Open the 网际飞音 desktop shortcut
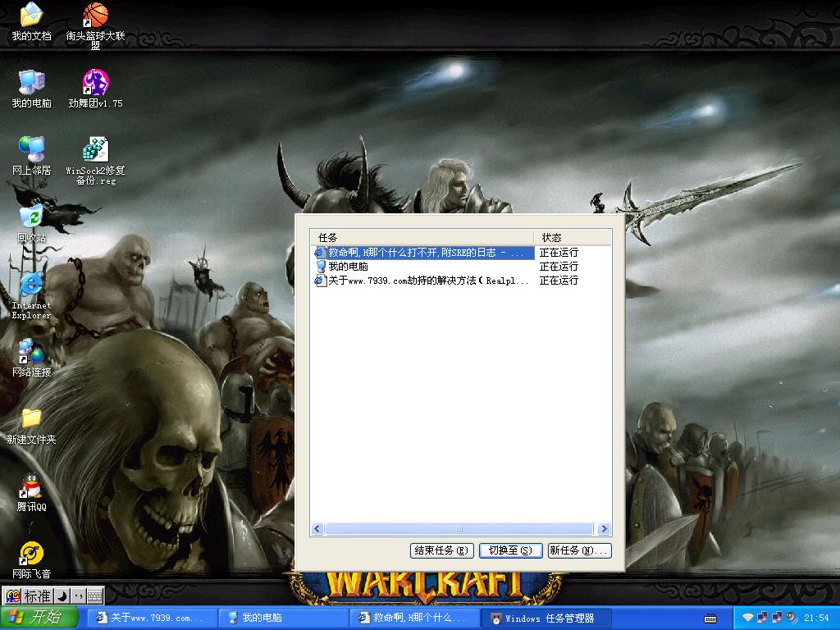This screenshot has height=630, width=840. coord(31,560)
